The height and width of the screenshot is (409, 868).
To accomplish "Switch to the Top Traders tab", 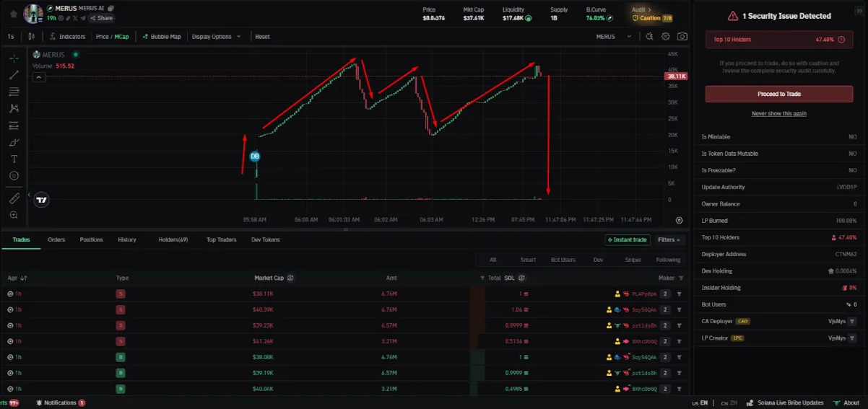I will click(221, 239).
